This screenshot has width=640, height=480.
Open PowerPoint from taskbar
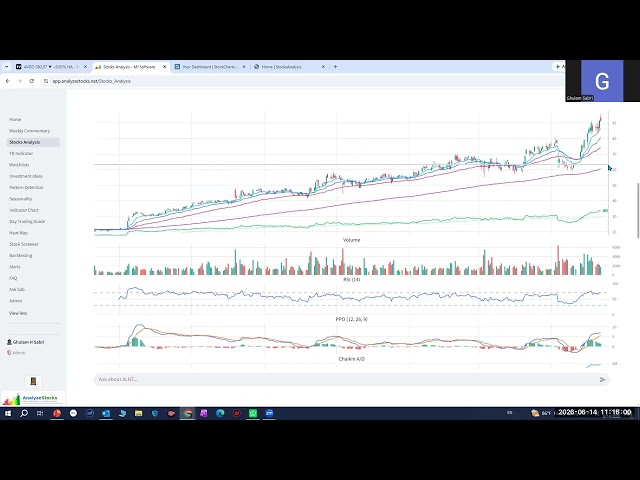coord(57,413)
